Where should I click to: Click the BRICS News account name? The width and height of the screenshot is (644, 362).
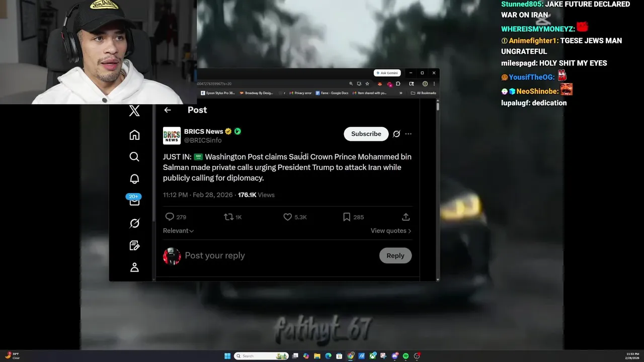204,131
